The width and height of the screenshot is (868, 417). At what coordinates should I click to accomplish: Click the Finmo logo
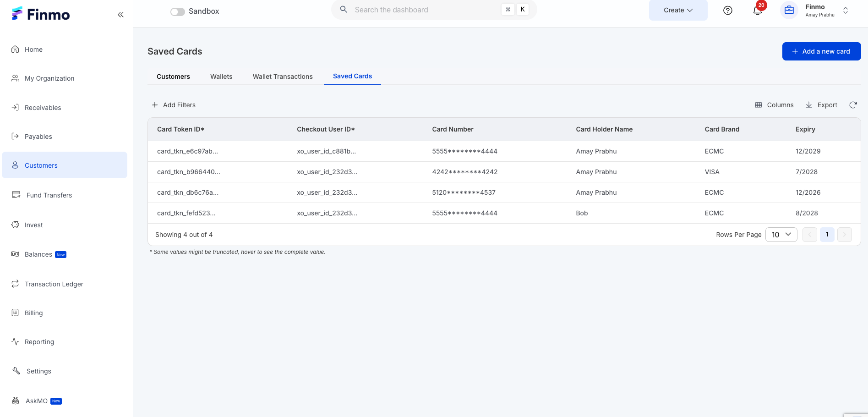pos(41,14)
